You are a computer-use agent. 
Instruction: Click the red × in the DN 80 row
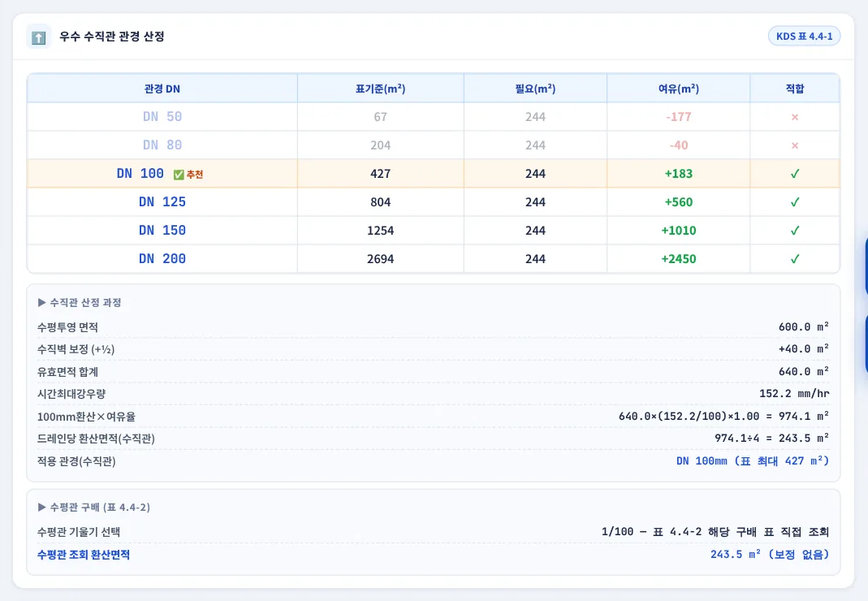tap(794, 145)
